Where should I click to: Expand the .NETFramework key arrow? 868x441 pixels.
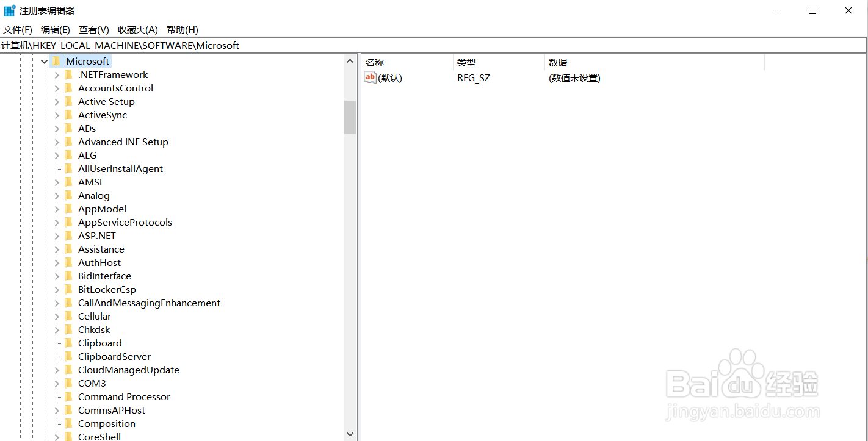[57, 74]
